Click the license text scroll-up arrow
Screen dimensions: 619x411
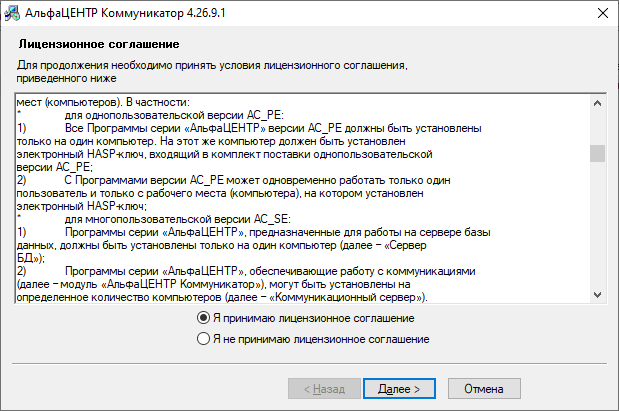[x=597, y=101]
